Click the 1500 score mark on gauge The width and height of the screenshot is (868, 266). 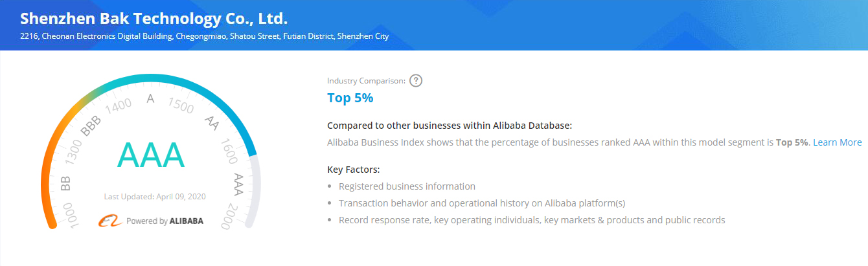(x=181, y=105)
